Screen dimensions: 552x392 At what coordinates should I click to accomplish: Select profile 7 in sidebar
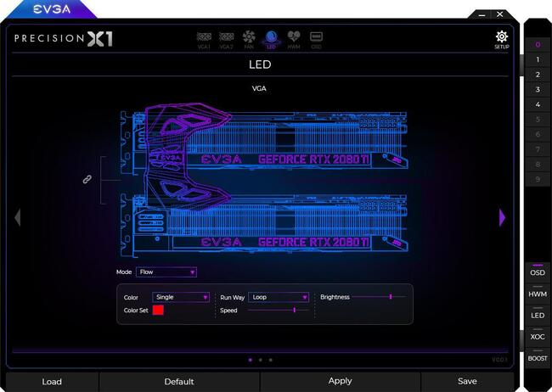point(538,149)
